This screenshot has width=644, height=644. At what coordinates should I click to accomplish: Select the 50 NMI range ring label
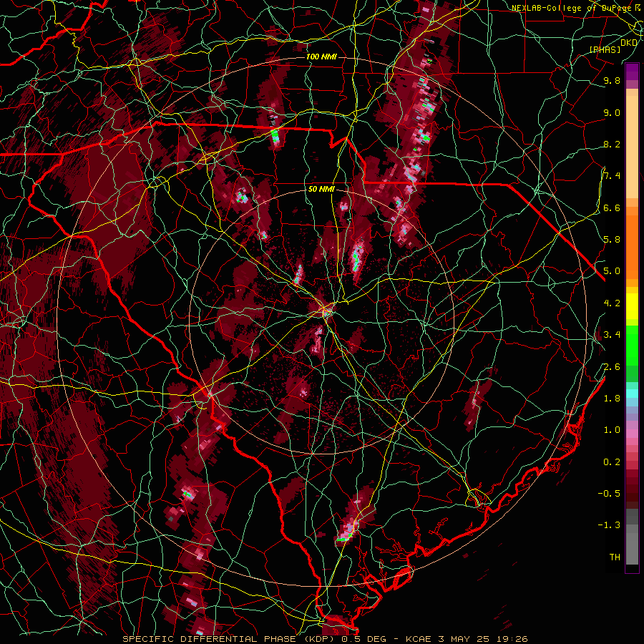click(x=321, y=189)
